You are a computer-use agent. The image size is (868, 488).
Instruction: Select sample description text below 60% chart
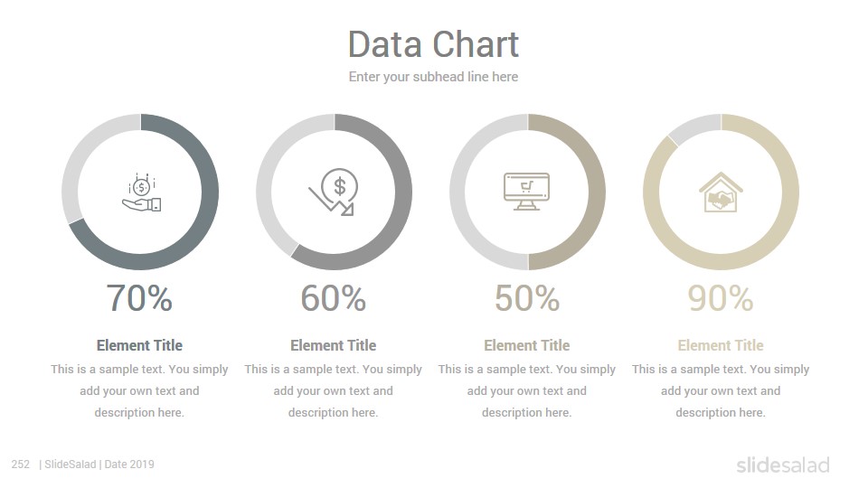334,390
